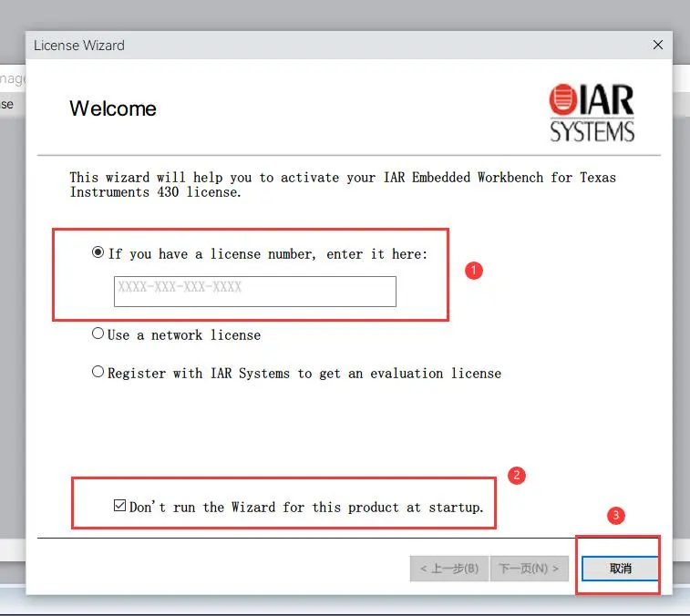
Task: Choose the Use a network license option
Action: pyautogui.click(x=98, y=334)
